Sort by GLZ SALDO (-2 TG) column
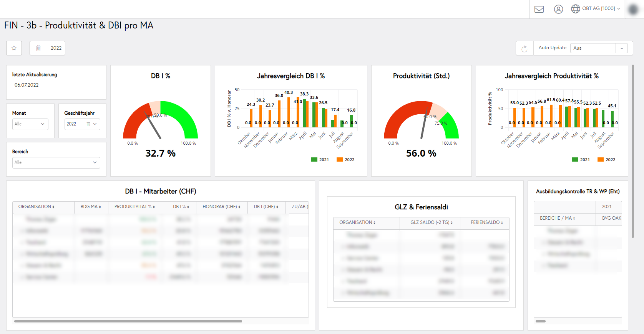The image size is (644, 334). pyautogui.click(x=431, y=222)
